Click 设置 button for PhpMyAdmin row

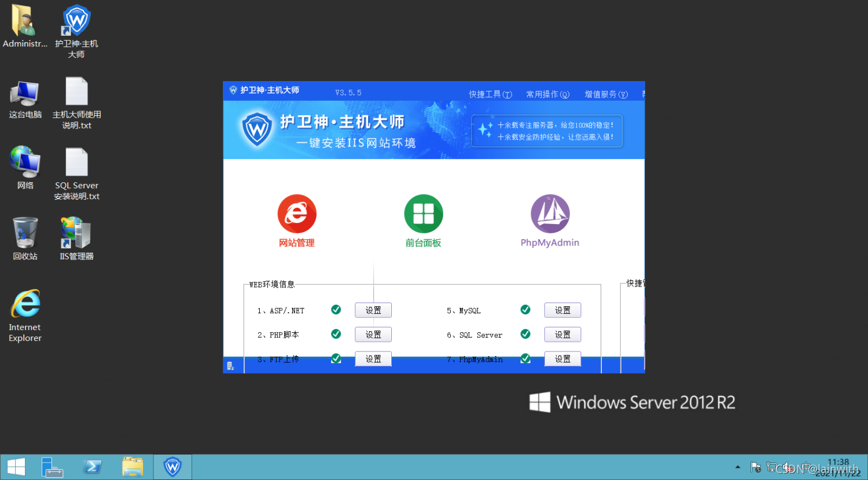coord(562,359)
